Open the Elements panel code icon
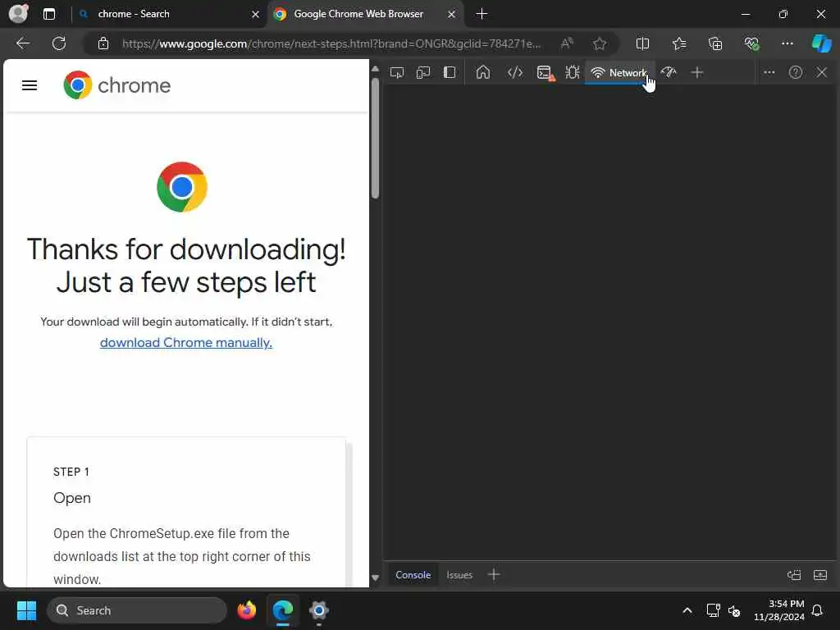Screen dimensions: 840x630 (515, 72)
